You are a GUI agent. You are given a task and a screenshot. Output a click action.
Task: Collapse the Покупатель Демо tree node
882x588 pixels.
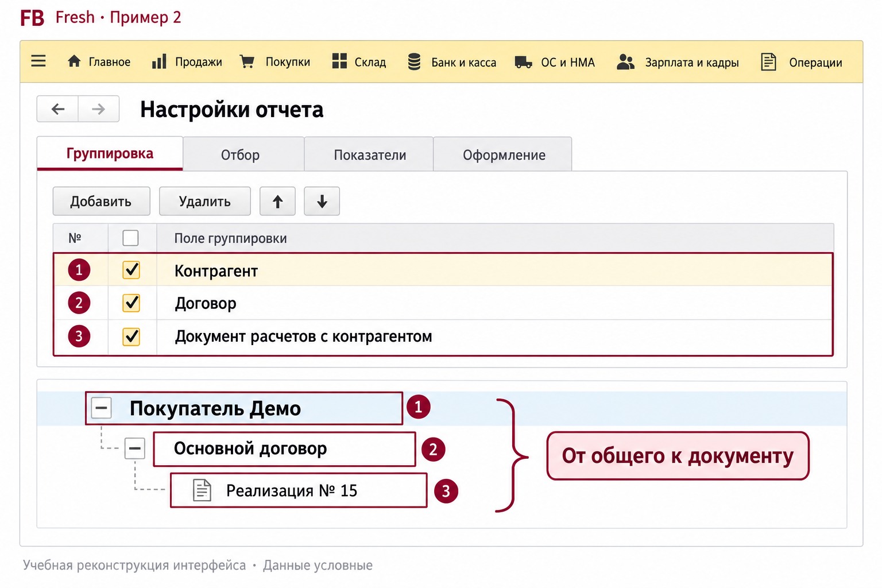pyautogui.click(x=102, y=408)
